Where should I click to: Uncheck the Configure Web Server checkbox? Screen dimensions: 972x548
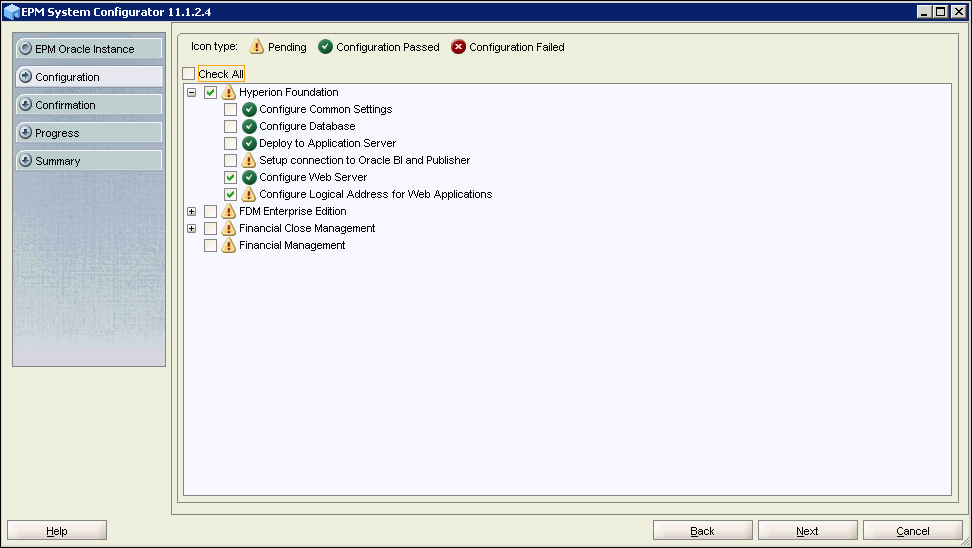(230, 177)
